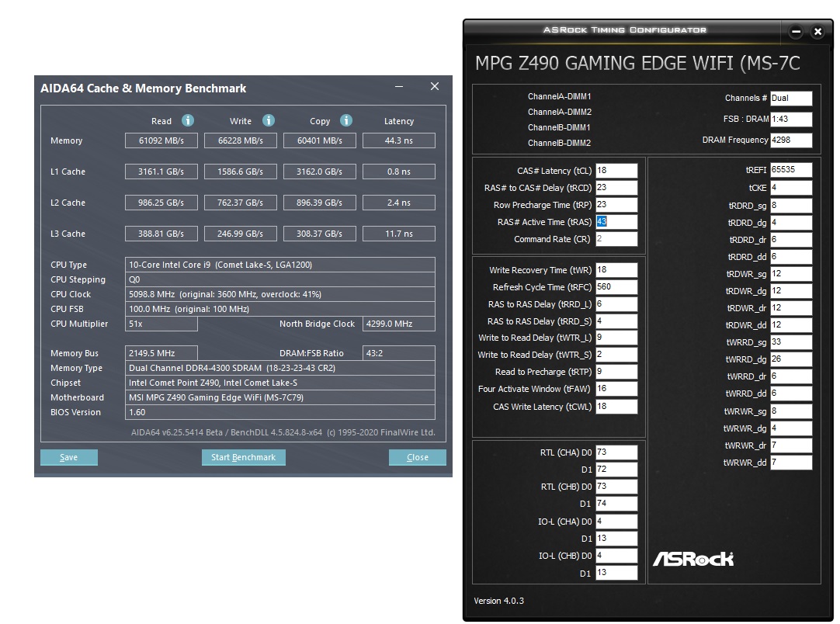This screenshot has height=624, width=840.
Task: Close the AIDA64 benchmark window via X
Action: [x=435, y=86]
